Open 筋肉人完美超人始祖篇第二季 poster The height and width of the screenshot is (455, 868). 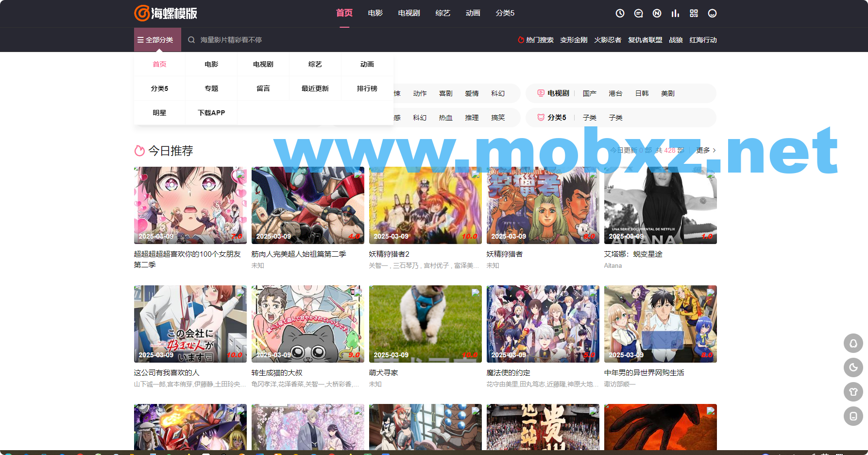pos(308,205)
